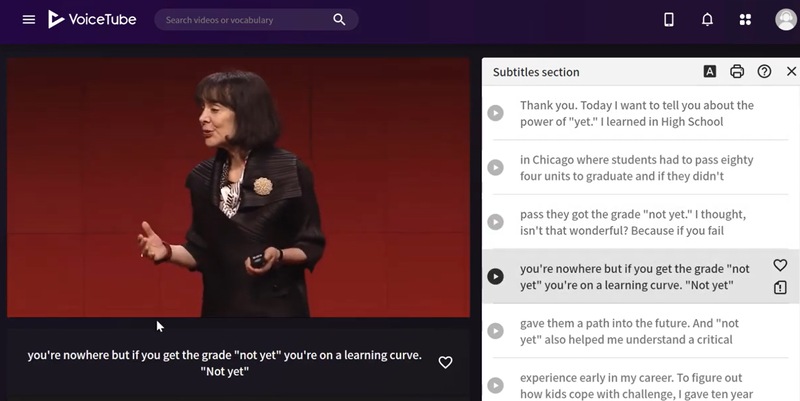This screenshot has height=401, width=800.
Task: Play the subtitle line starting "pass they got"
Action: (x=495, y=222)
